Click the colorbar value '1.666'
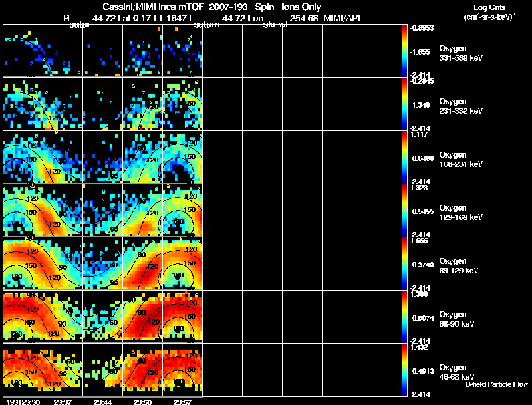 click(x=419, y=241)
